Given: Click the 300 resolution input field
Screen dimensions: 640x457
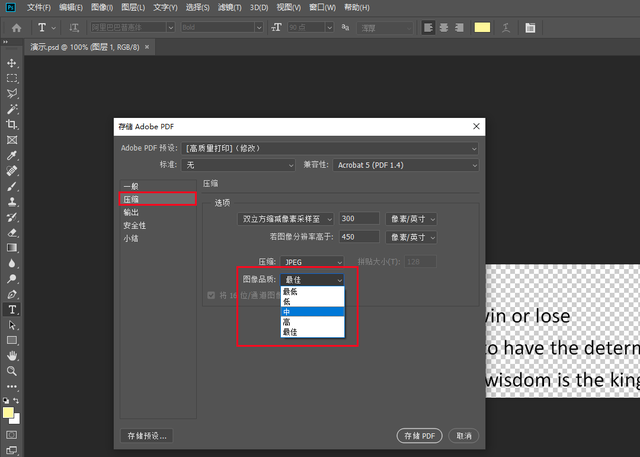Looking at the screenshot, I should coord(358,218).
